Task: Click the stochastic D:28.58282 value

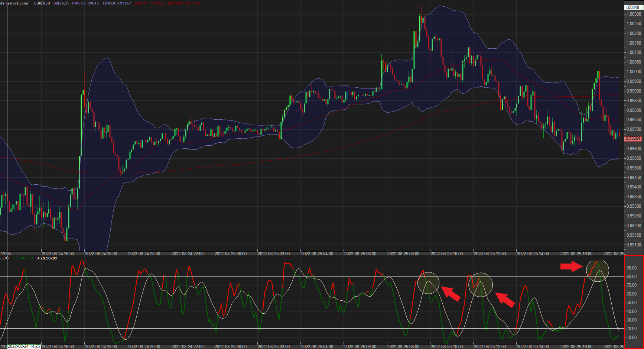Action: point(47,258)
